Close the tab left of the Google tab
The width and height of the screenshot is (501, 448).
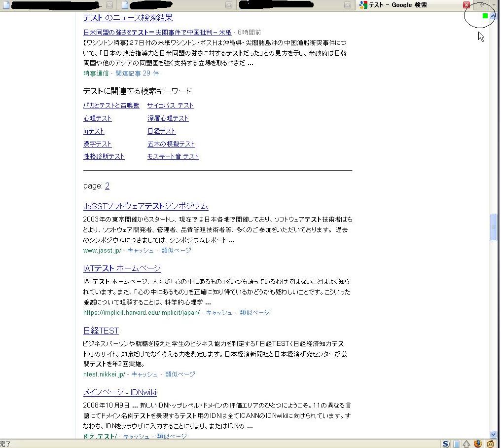[x=347, y=5]
